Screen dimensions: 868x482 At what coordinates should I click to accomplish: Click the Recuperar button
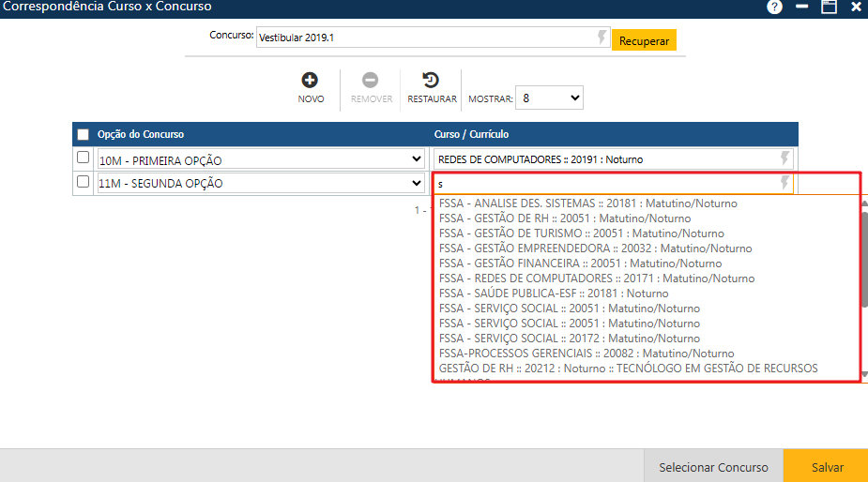click(644, 40)
